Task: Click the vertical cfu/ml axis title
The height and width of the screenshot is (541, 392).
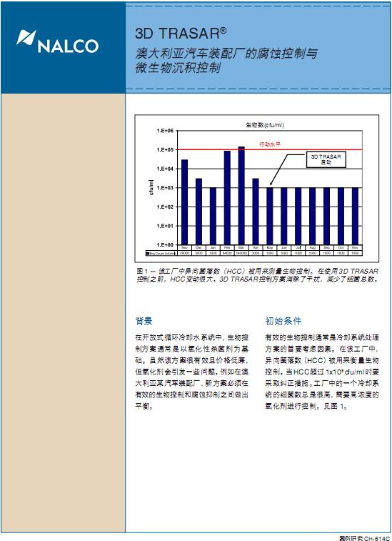Action: click(x=151, y=187)
